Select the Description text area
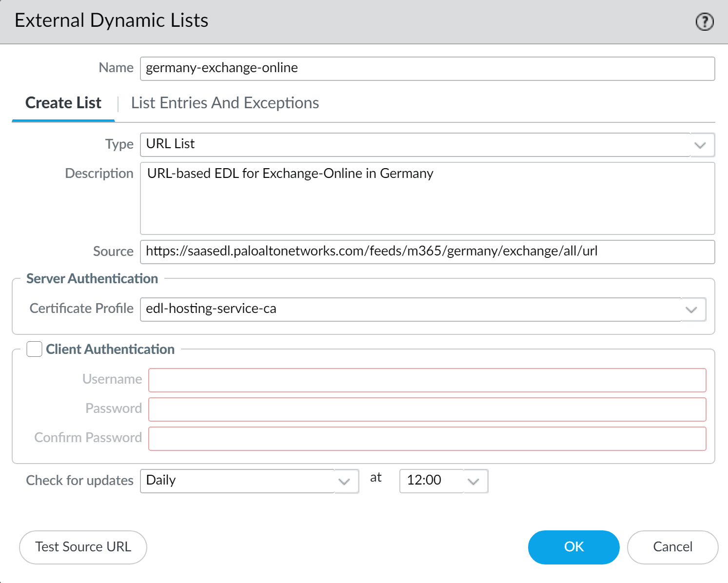This screenshot has width=728, height=583. [x=427, y=197]
